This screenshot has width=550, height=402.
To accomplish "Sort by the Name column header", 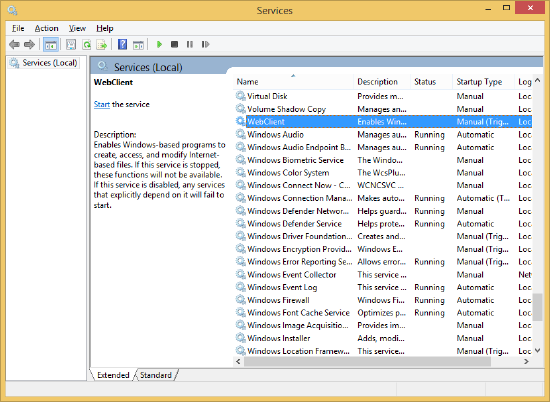I will tap(293, 82).
